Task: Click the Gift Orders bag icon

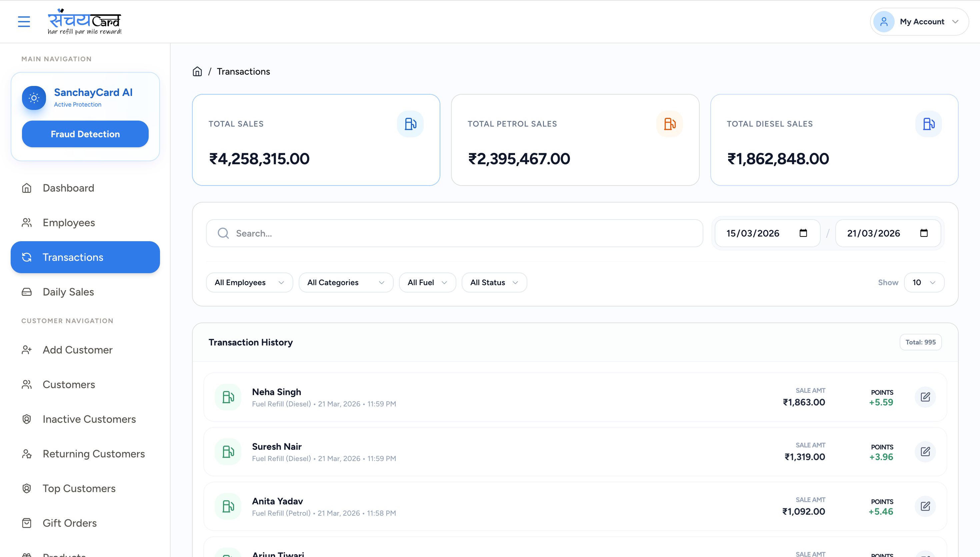Action: 27,523
